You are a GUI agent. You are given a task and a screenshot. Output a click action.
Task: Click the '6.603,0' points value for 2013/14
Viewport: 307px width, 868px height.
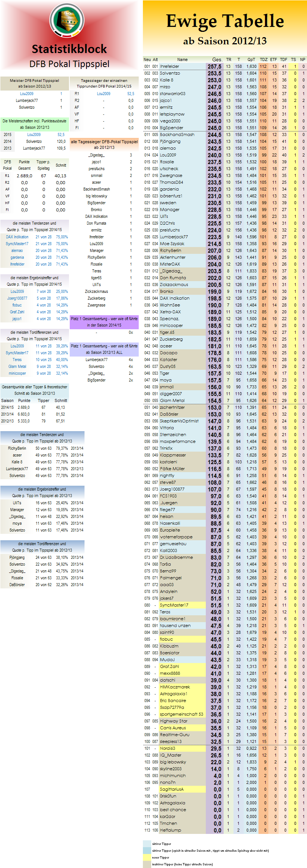click(x=24, y=414)
